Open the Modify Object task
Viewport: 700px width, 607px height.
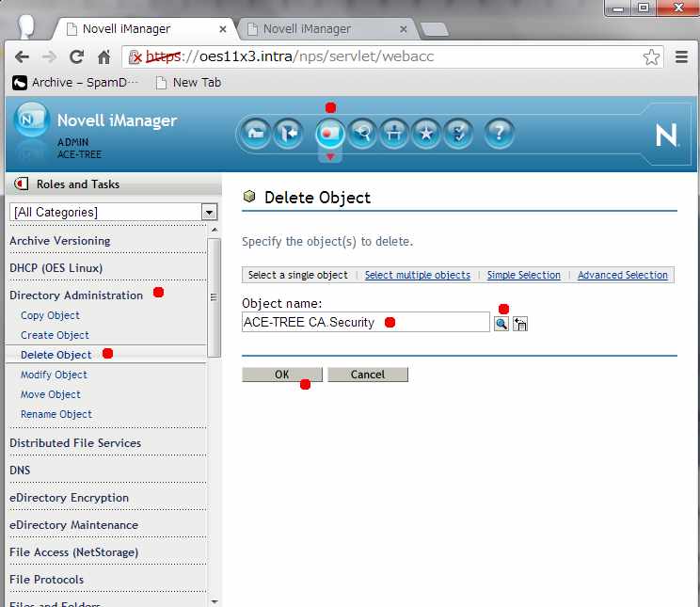54,375
